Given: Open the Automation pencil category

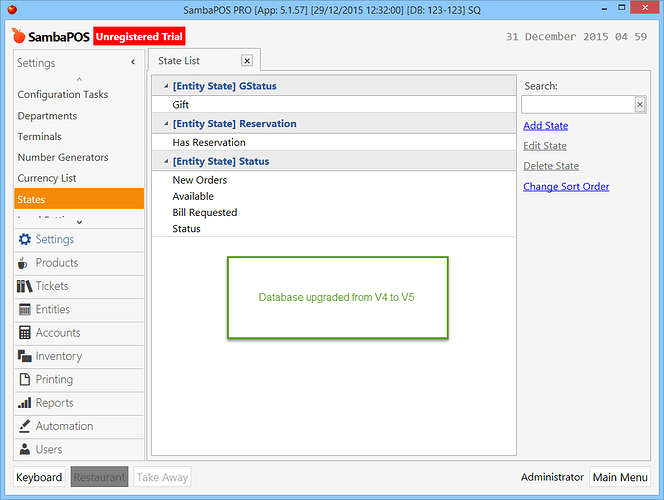Looking at the screenshot, I should 79,426.
